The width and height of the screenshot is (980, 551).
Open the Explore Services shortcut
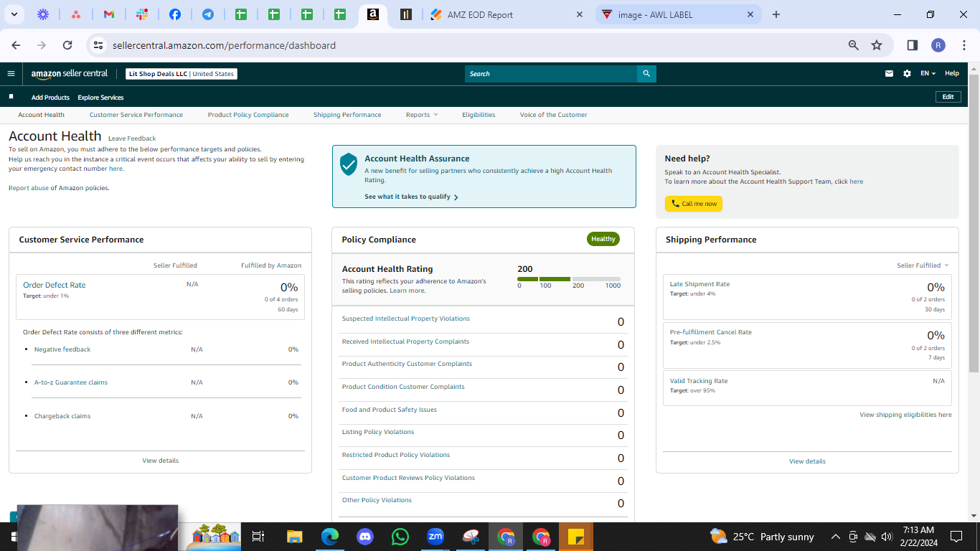[x=100, y=98]
